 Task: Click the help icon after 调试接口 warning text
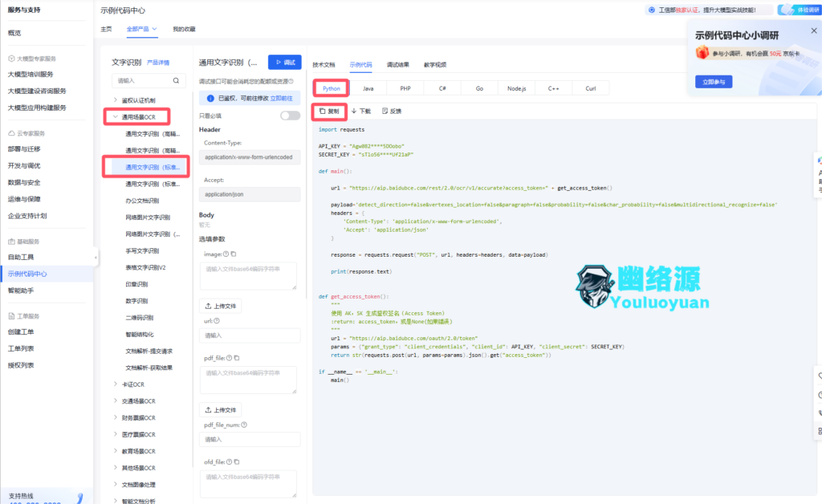pos(291,81)
